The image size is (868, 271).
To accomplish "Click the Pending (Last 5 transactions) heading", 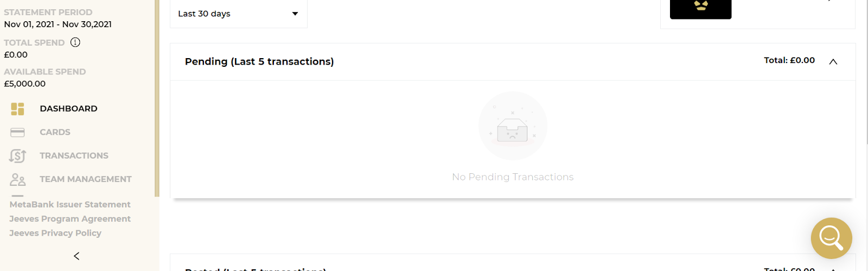I will pos(259,62).
